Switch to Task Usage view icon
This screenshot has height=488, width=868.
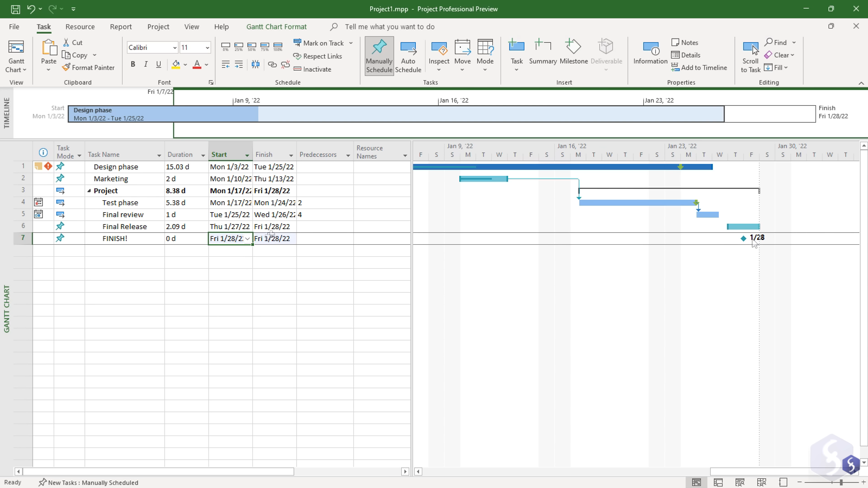pyautogui.click(x=718, y=482)
